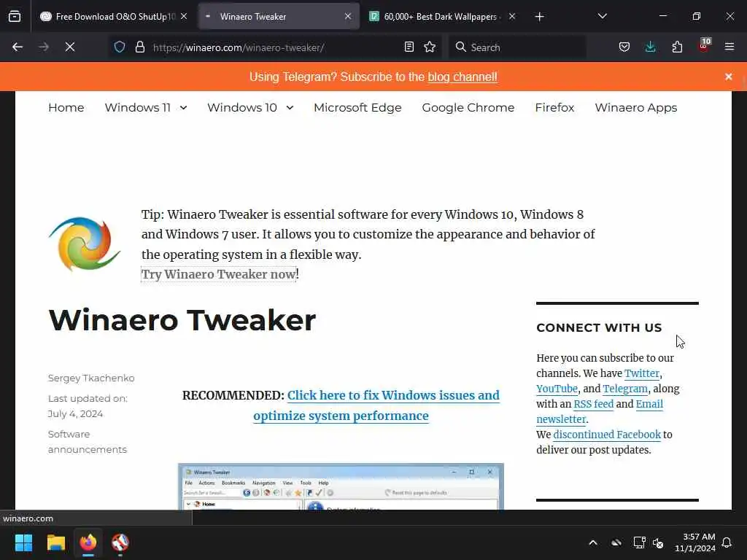Viewport: 747px width, 560px height.
Task: Toggle Reader View icon in address bar
Action: [x=409, y=47]
